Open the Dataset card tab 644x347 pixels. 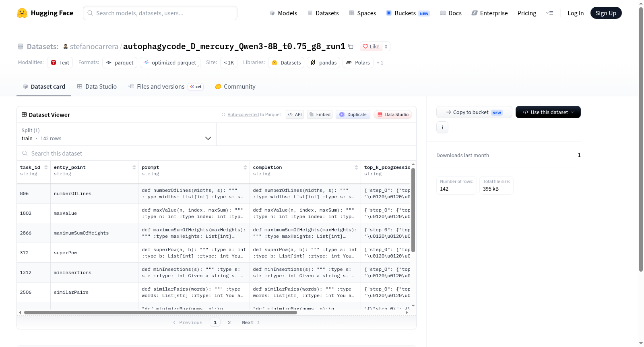tap(43, 86)
